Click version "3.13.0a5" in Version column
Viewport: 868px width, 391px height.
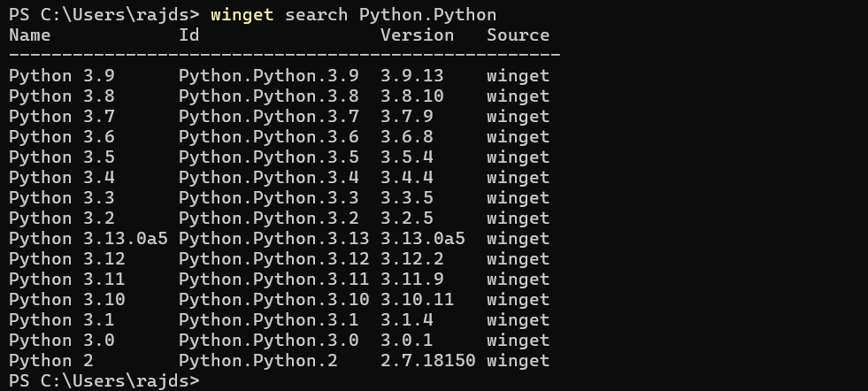click(x=422, y=238)
